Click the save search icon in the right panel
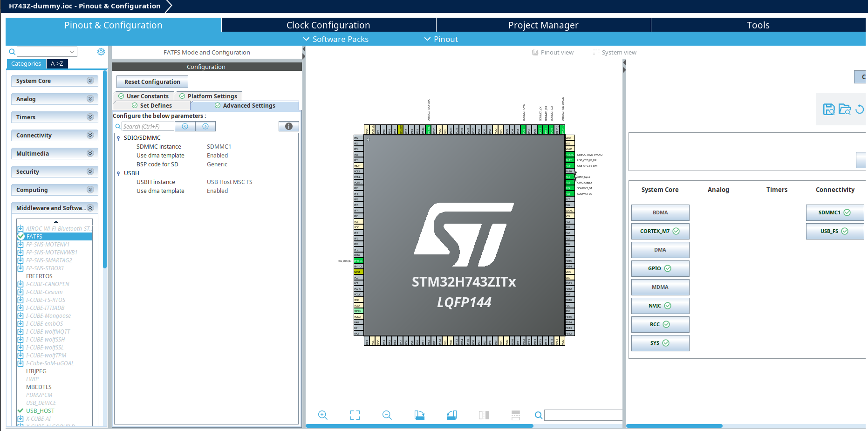This screenshot has width=868, height=431. pos(829,109)
